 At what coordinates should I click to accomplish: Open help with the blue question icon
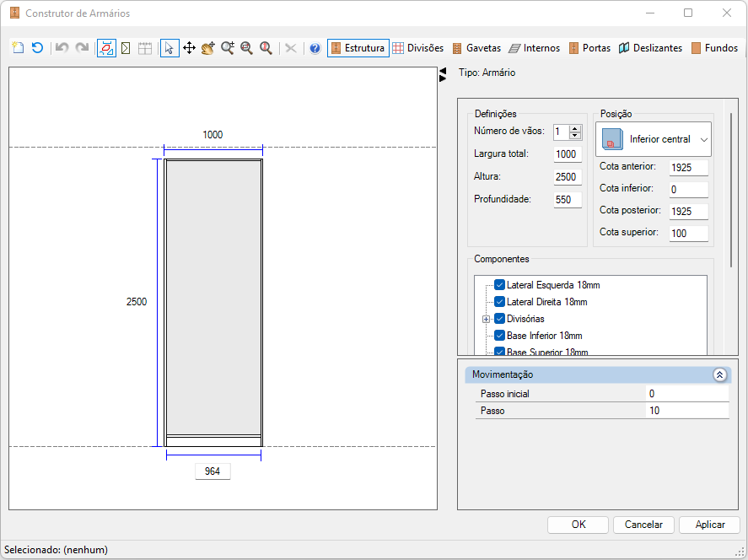tap(315, 48)
